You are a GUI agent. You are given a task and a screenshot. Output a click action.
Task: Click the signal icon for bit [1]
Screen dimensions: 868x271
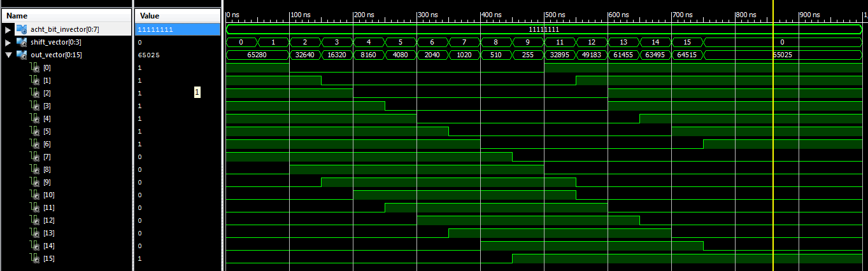point(35,80)
